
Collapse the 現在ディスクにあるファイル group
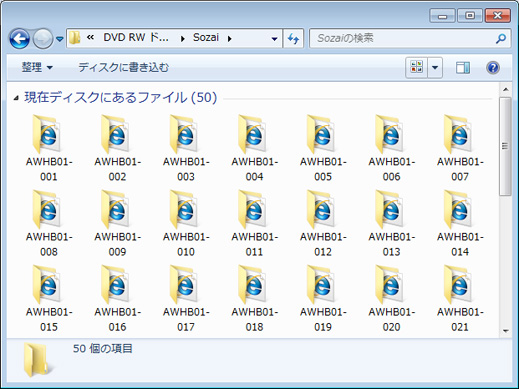point(16,98)
